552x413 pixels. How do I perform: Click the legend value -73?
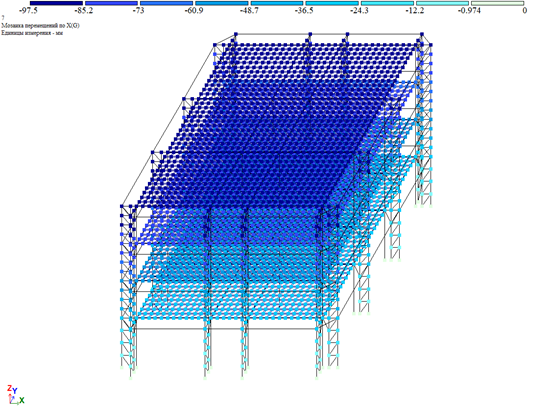(139, 11)
